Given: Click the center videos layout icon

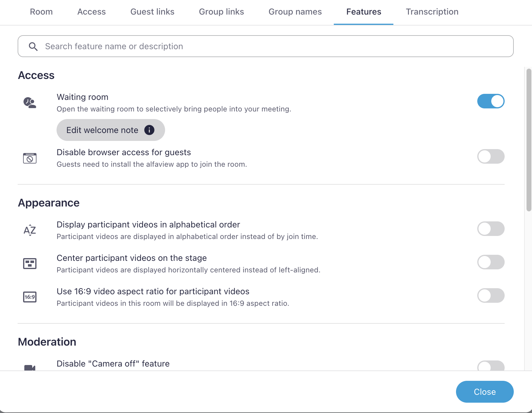Looking at the screenshot, I should tap(30, 264).
